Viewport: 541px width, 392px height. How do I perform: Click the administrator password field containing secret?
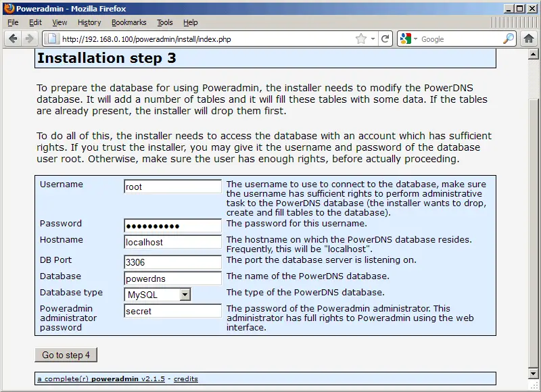coord(172,311)
